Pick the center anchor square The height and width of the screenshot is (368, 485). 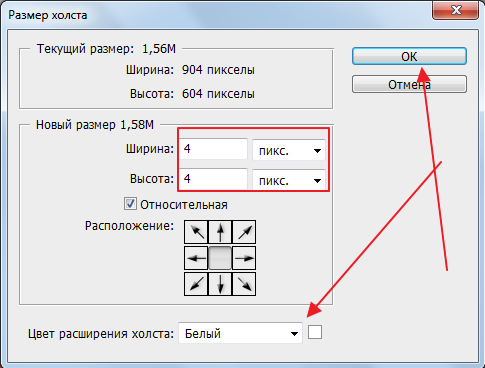[x=220, y=258]
